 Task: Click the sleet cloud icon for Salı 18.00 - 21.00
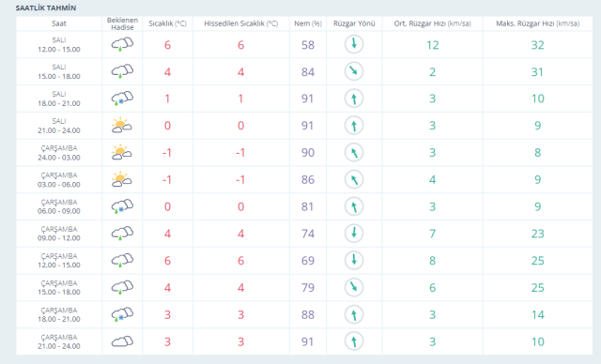(122, 99)
